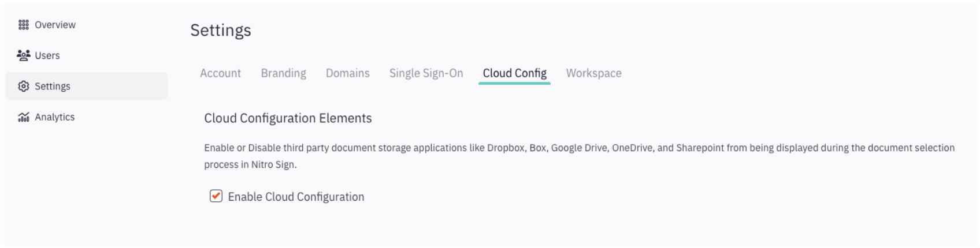
Task: Go to Users via sidebar label
Action: [x=47, y=55]
